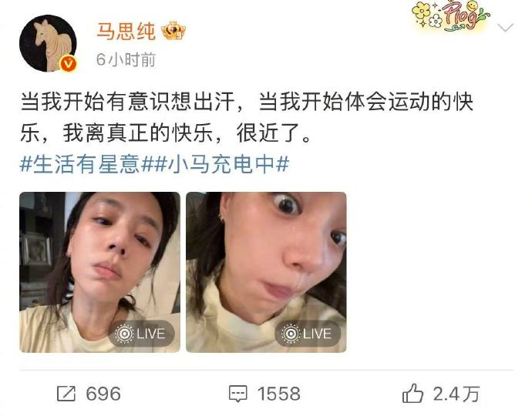Play LIVE badge on first photo

click(x=141, y=334)
